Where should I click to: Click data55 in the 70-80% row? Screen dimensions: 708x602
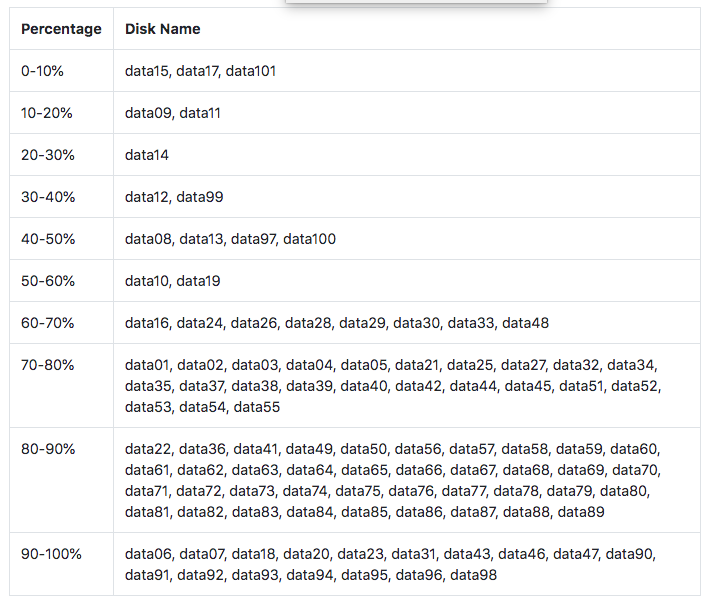[257, 407]
